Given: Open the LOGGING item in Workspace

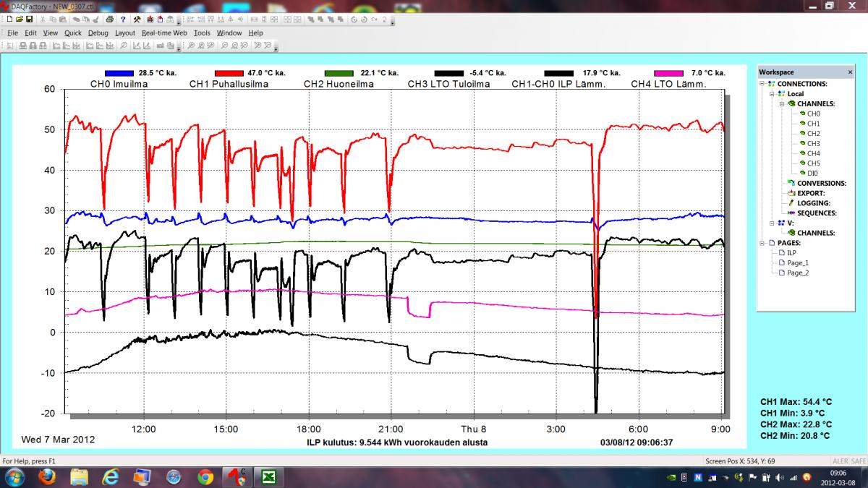Looking at the screenshot, I should 812,203.
